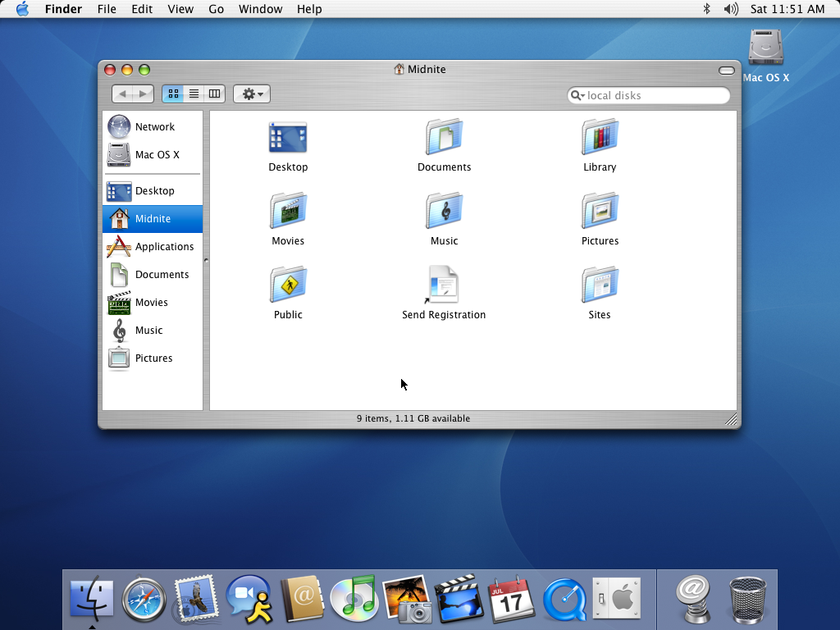Screen dimensions: 840x630
Task: Open the View menu
Action: tap(180, 9)
